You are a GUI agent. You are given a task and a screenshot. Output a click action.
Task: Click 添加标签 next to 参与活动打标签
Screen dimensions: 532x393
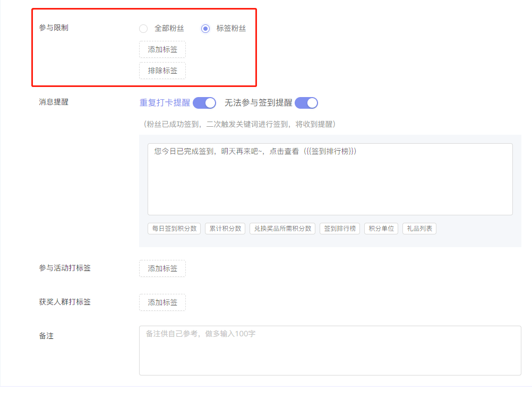point(162,268)
